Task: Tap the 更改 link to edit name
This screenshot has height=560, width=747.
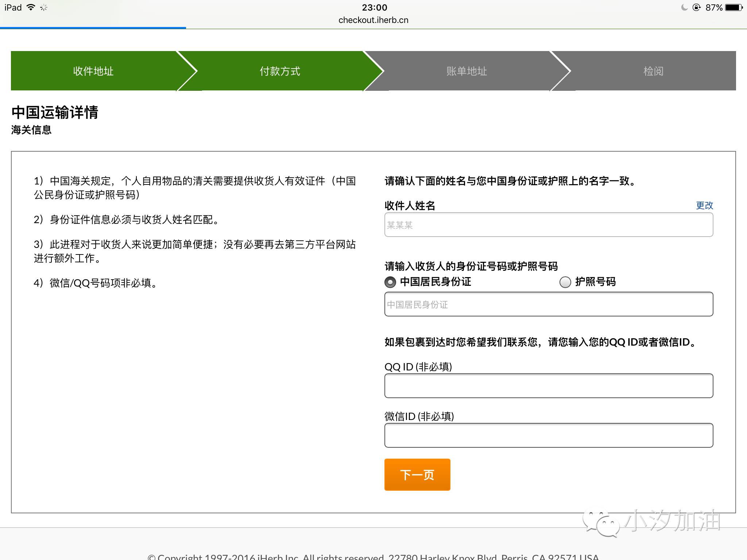Action: [704, 206]
